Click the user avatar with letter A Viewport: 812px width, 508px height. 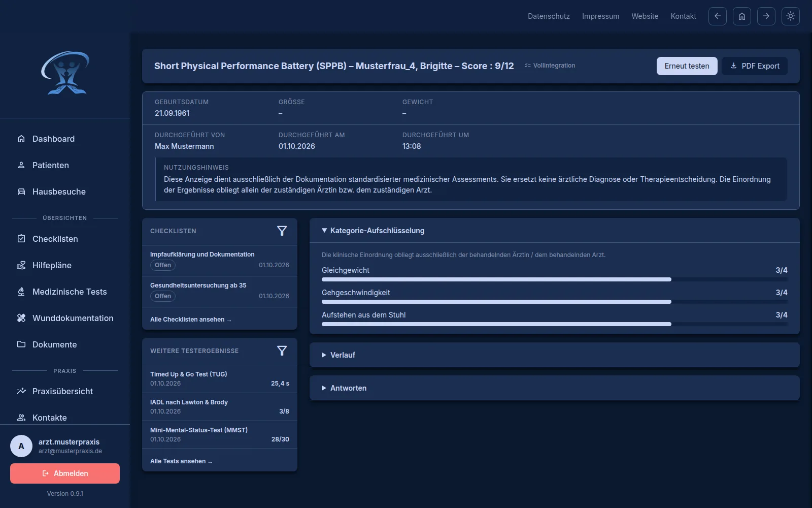pos(21,446)
